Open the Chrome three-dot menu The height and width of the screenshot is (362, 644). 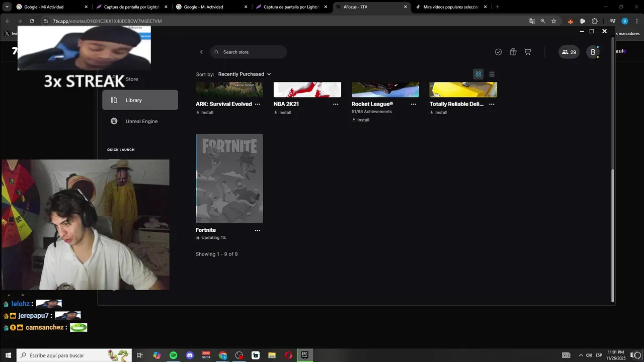coord(636,21)
